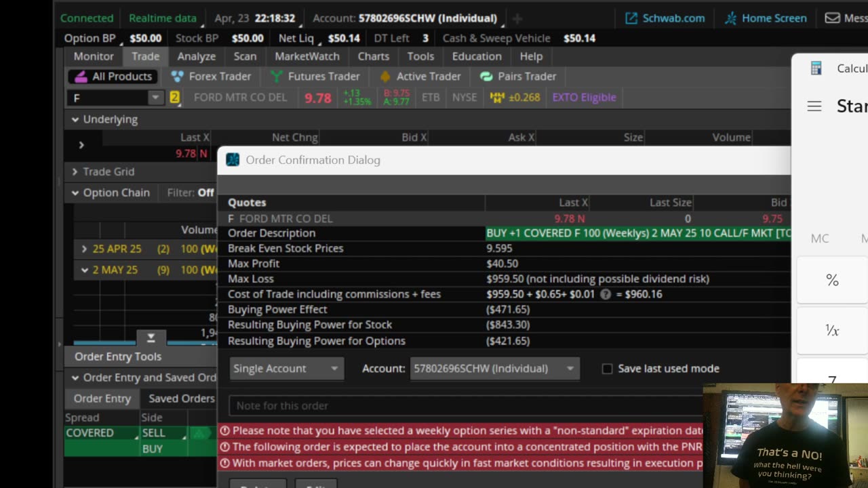Switch to the Education tab
The width and height of the screenshot is (868, 488).
pos(477,56)
